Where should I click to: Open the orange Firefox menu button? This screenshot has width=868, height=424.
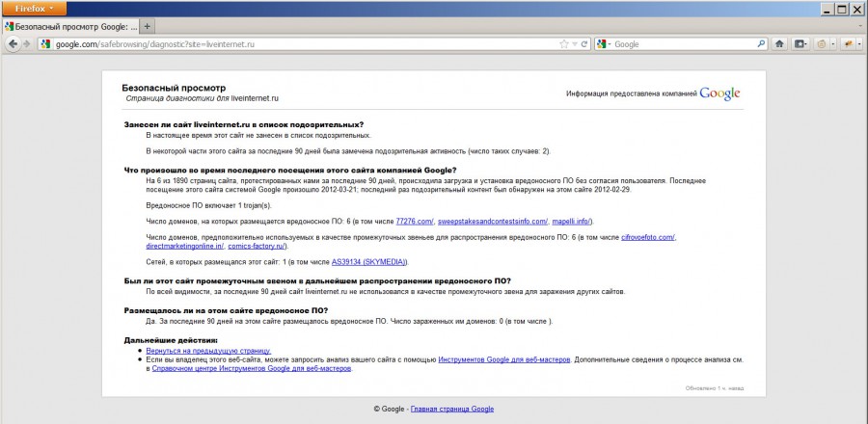point(34,9)
